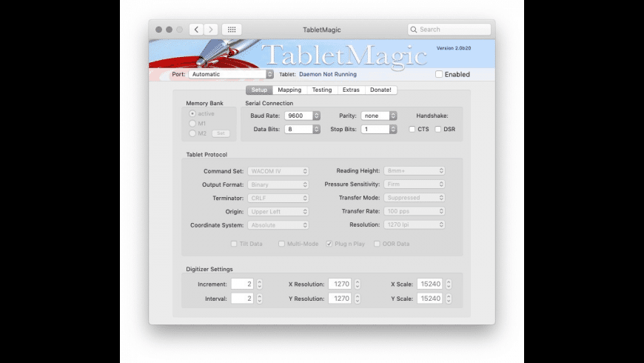This screenshot has height=363, width=644.
Task: Click the Y Scale stepper arrows
Action: coord(449,299)
